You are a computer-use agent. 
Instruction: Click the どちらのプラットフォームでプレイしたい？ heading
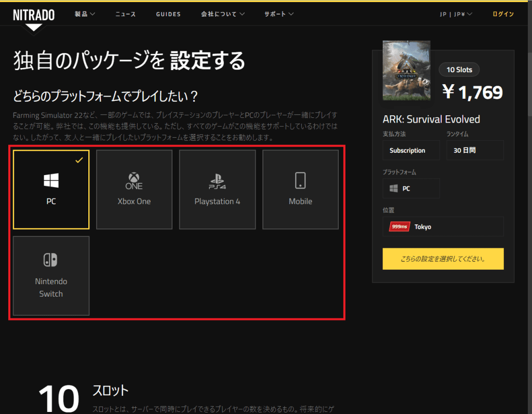click(105, 96)
